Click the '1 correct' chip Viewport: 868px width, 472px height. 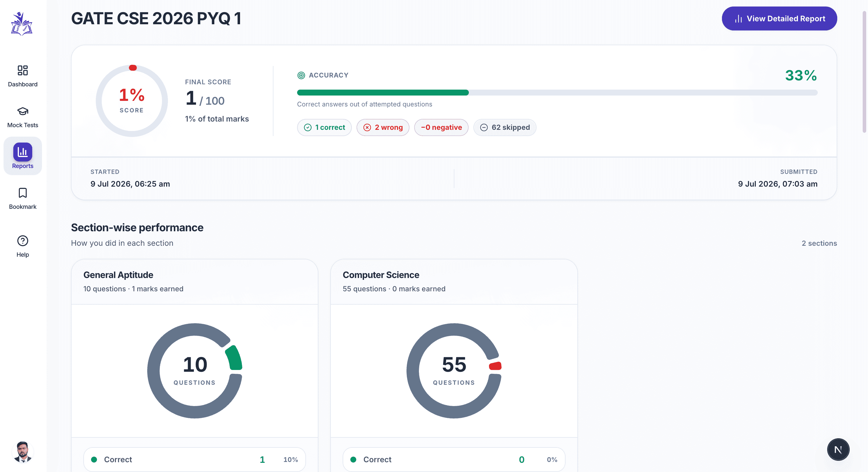click(324, 127)
